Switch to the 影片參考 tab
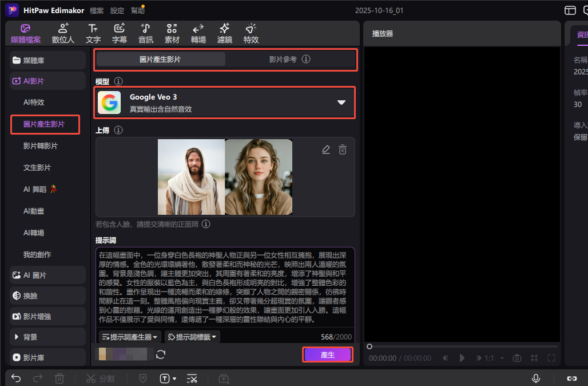Viewport: 588px width, 386px height. [289, 59]
